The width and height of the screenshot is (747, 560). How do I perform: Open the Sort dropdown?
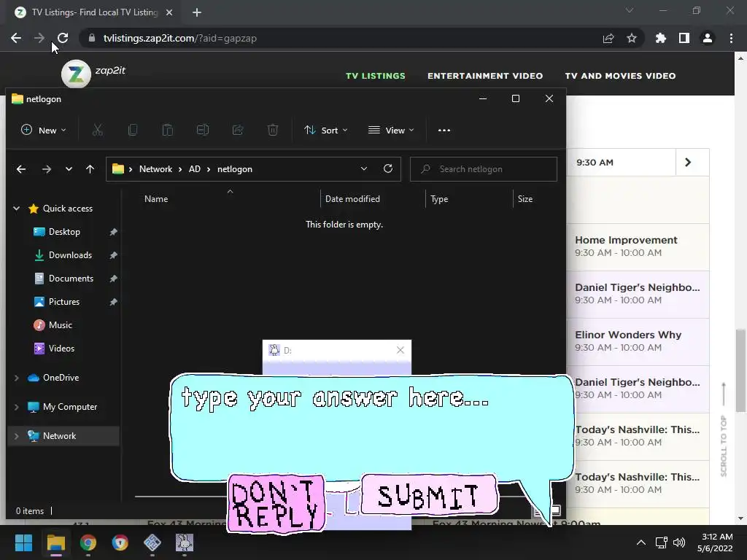[x=326, y=130]
